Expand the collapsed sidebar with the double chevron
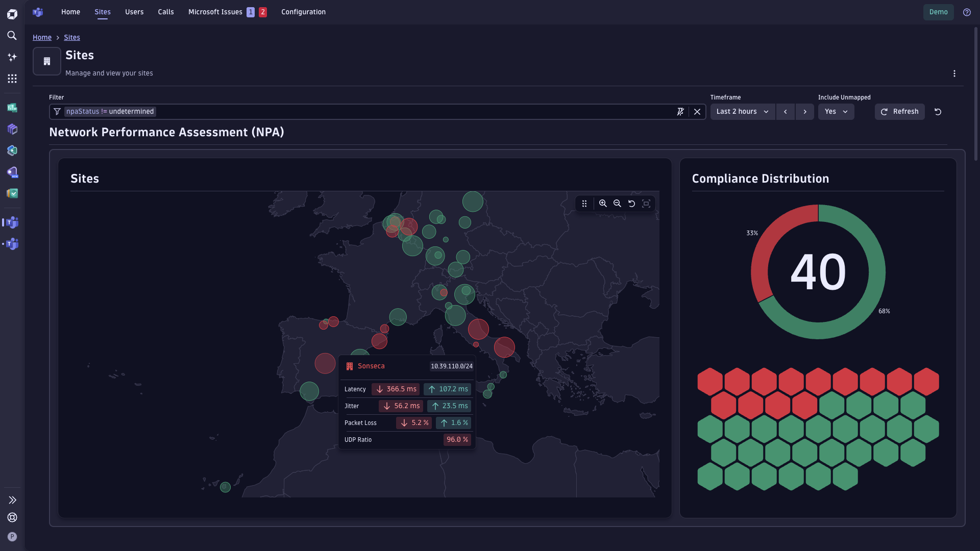This screenshot has width=980, height=551. click(12, 500)
